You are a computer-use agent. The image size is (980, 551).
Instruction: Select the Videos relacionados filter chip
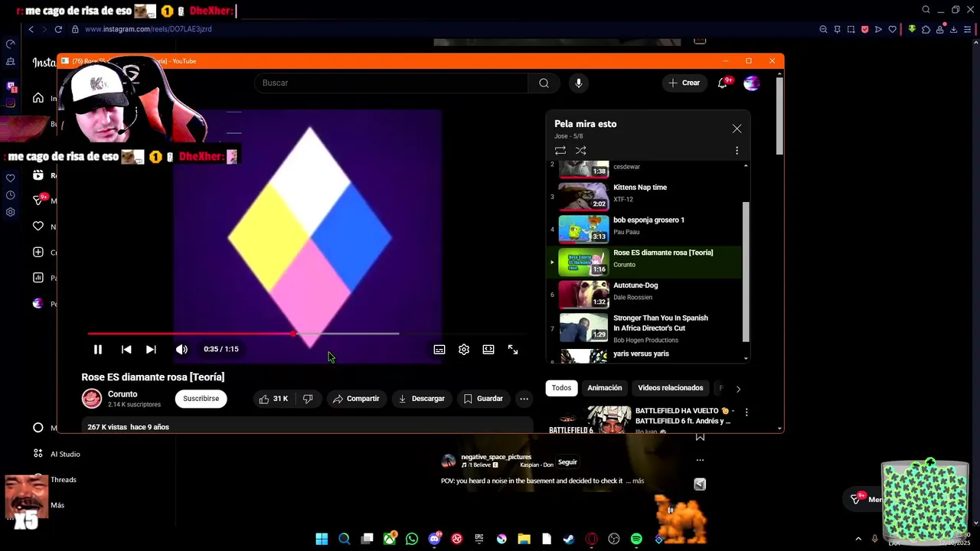point(671,388)
